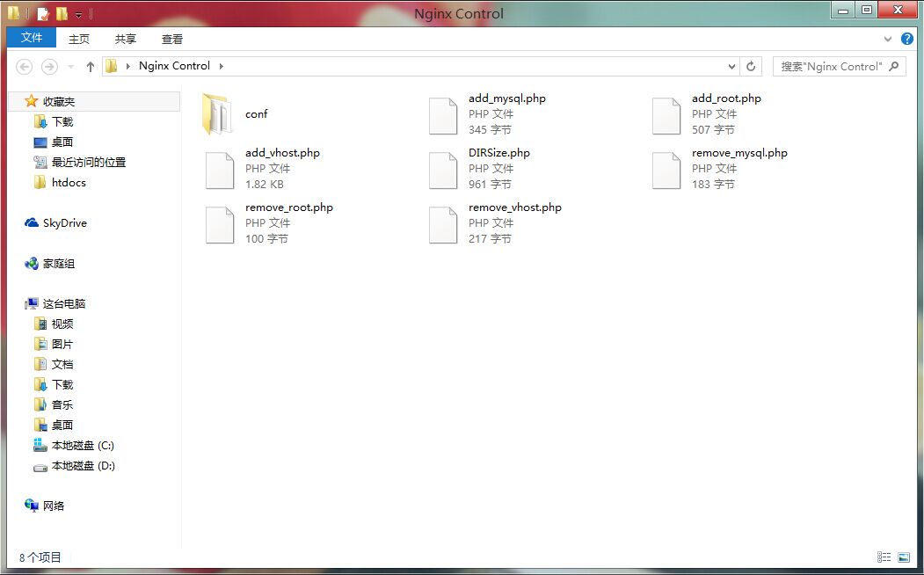Select 这台电脑 in navigation pane

point(55,304)
